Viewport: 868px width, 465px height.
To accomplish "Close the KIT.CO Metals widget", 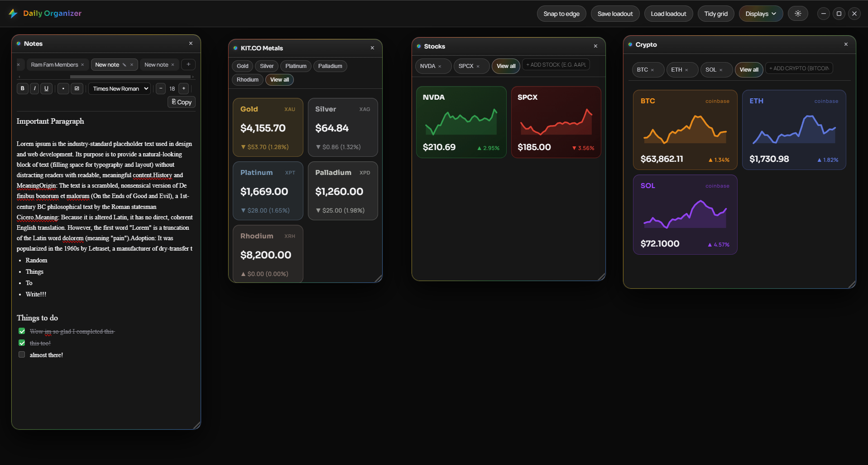I will pyautogui.click(x=372, y=48).
